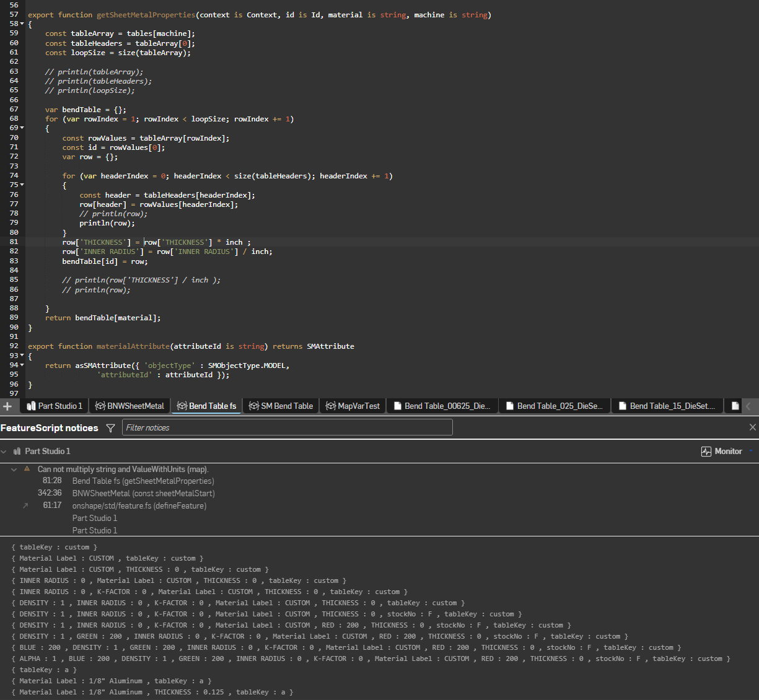
Task: Click the FeatureScript icon on MapVarTest tab
Action: click(331, 406)
